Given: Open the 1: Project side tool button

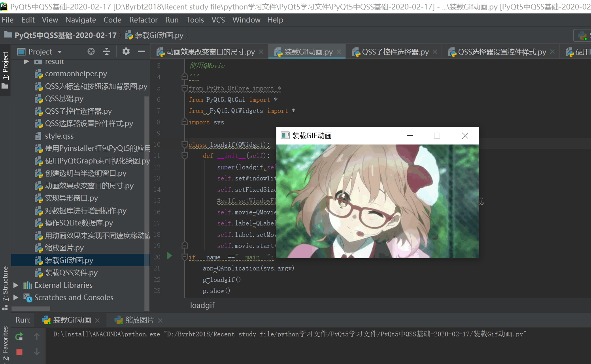Looking at the screenshot, I should (5, 70).
